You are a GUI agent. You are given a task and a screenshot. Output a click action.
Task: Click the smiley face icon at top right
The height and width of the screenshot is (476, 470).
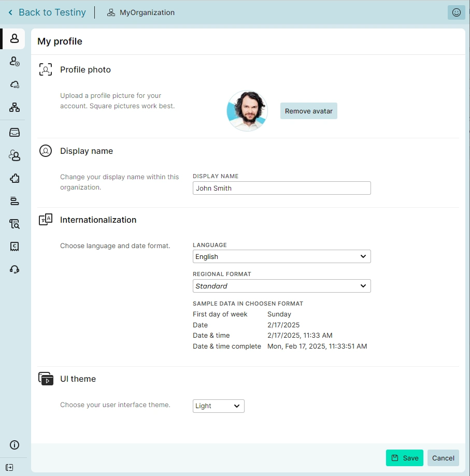pos(456,12)
